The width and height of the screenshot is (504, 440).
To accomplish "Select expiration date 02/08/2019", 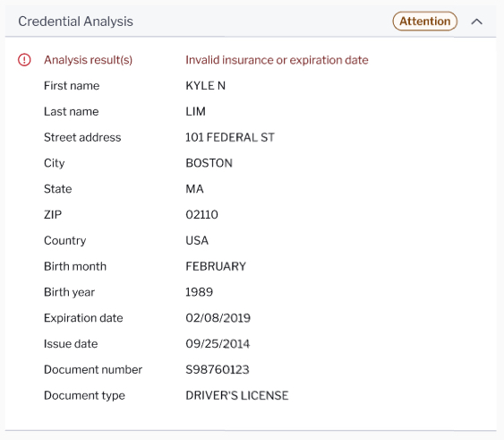I will coord(218,318).
